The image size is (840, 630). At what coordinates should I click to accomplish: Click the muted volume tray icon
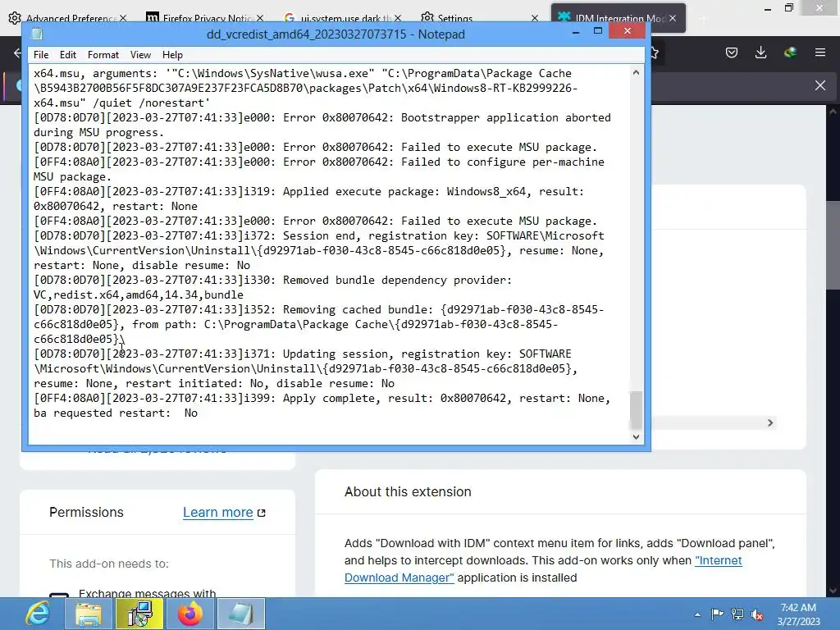[757, 614]
